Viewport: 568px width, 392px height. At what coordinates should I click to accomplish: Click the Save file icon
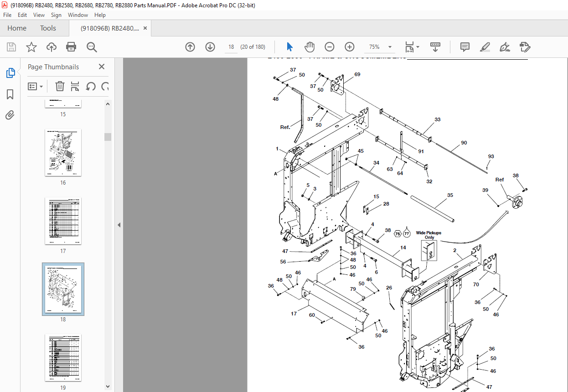(11, 47)
